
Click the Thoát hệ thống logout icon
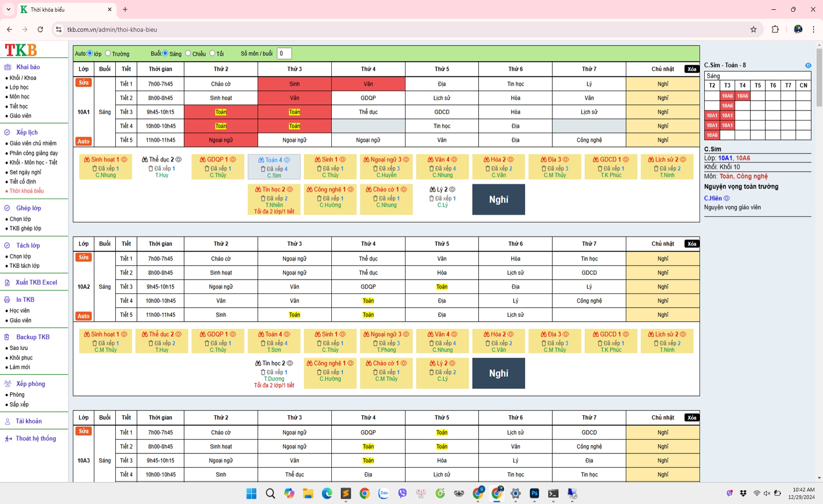pyautogui.click(x=8, y=439)
